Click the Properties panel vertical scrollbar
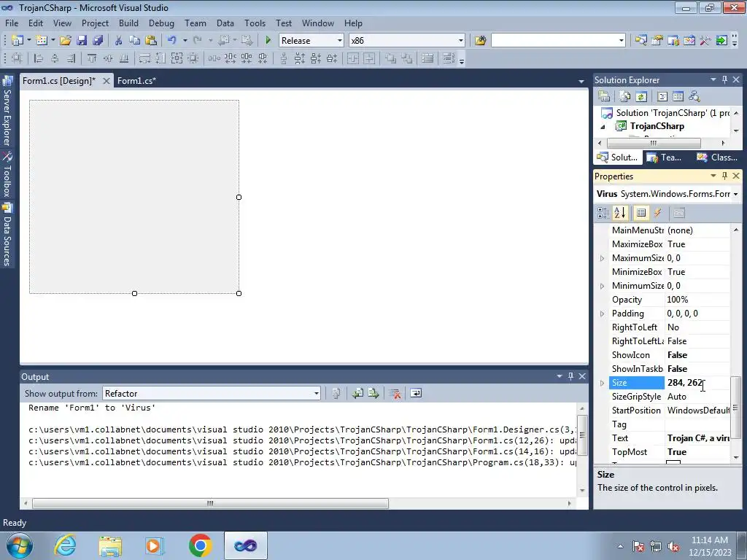The width and height of the screenshot is (747, 560). pos(736,407)
